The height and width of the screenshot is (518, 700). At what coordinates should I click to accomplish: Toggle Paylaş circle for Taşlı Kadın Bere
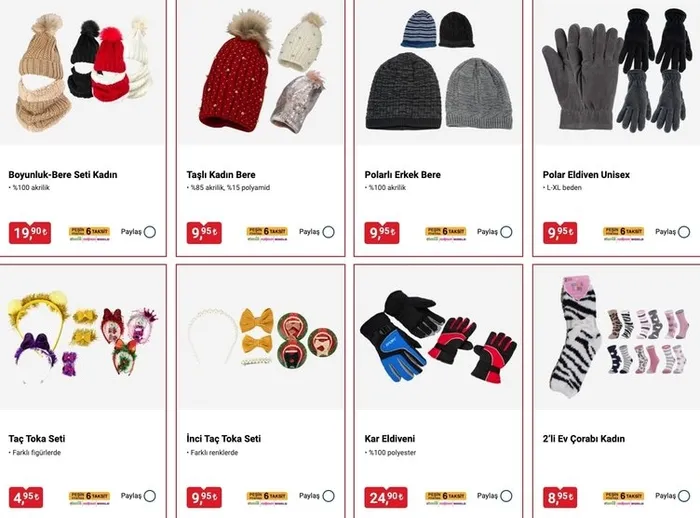tap(329, 232)
